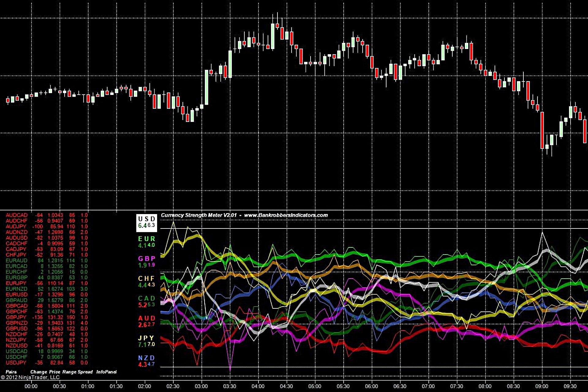Click the AUDUSD pair name
The width and height of the screenshot is (588, 392).
(x=17, y=238)
